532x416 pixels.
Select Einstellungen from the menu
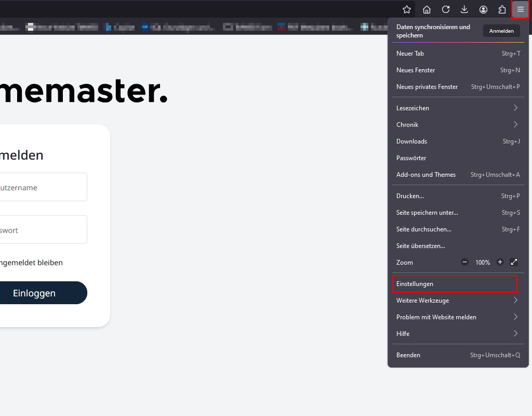click(x=455, y=284)
